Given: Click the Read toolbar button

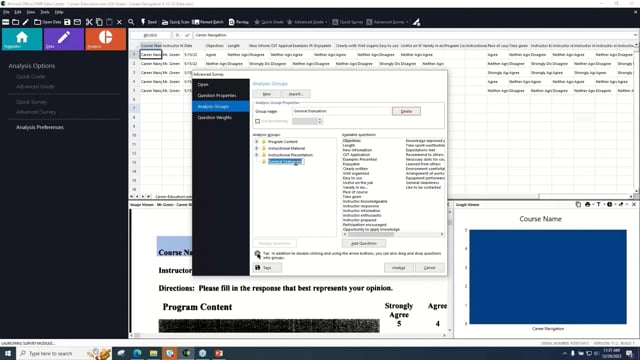Looking at the screenshot, I should click(149, 22).
